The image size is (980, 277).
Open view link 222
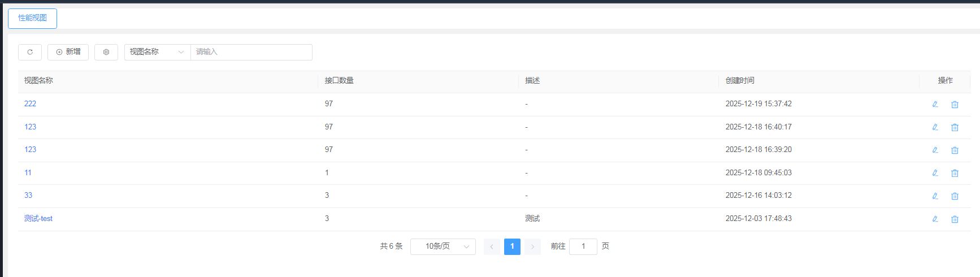click(30, 104)
